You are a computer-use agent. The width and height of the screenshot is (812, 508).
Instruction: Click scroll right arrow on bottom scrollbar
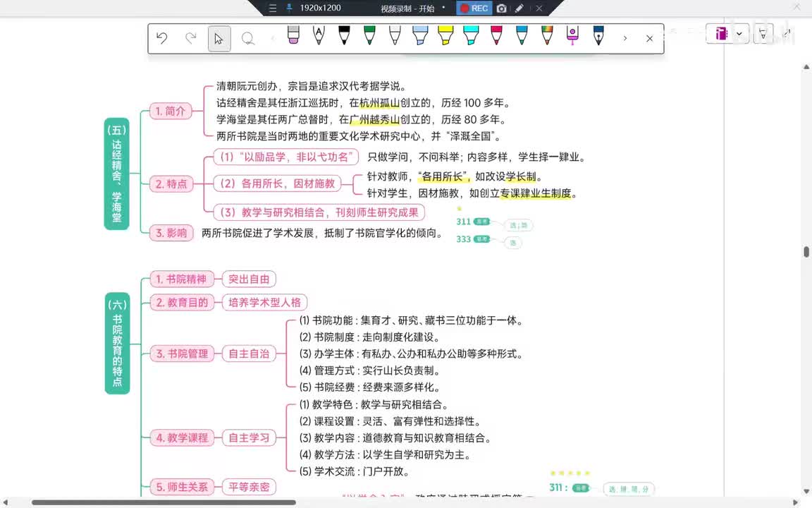pyautogui.click(x=795, y=502)
